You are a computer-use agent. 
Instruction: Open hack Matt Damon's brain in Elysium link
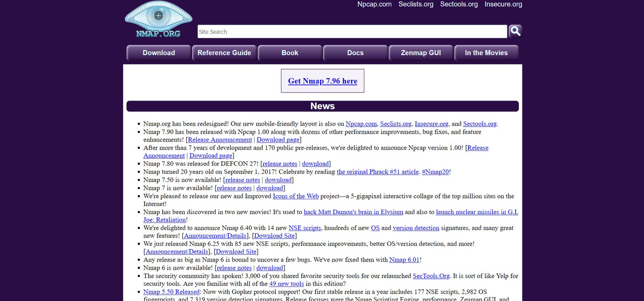[x=353, y=212]
